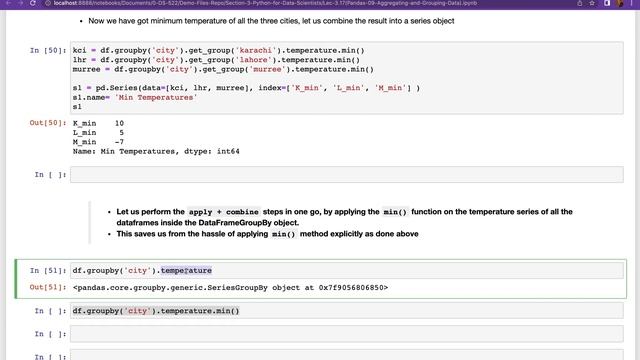The width and height of the screenshot is (640, 360).
Task: Click 's1 = pd.Series' code line
Action: point(246,88)
